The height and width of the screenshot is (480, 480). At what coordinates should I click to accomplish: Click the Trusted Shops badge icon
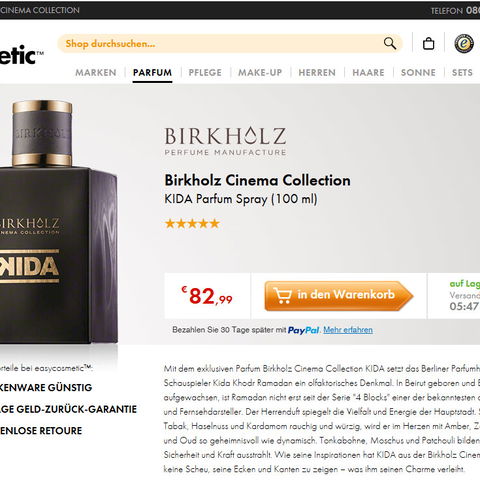point(464,43)
